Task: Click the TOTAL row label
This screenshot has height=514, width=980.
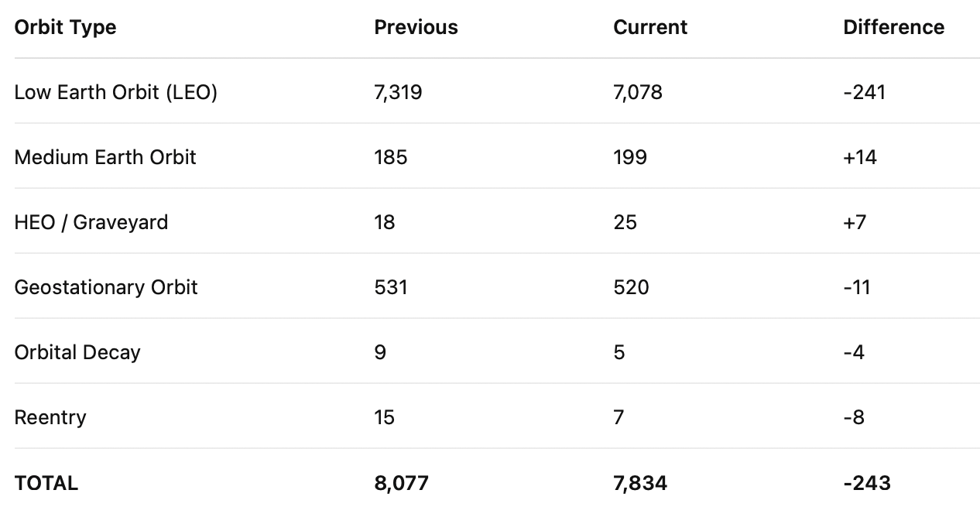Action: pyautogui.click(x=46, y=483)
